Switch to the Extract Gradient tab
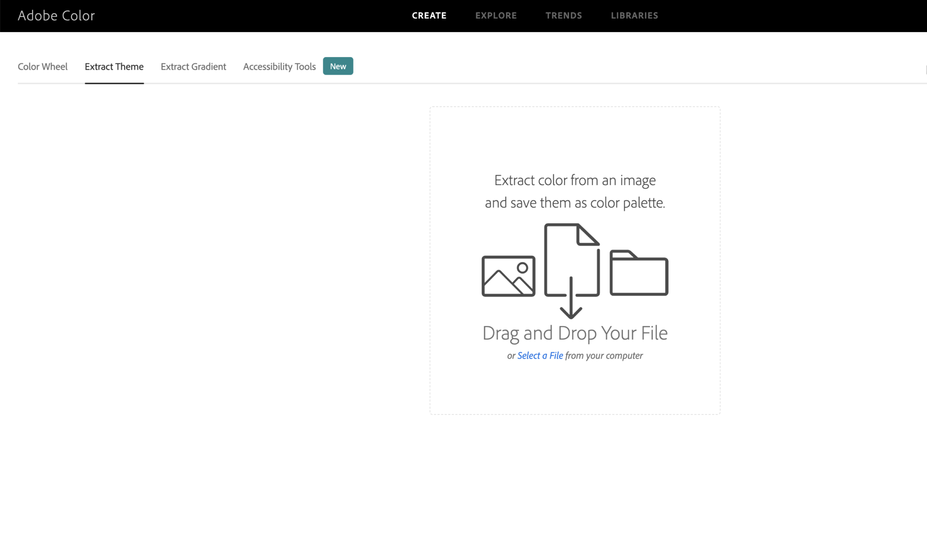 point(193,67)
